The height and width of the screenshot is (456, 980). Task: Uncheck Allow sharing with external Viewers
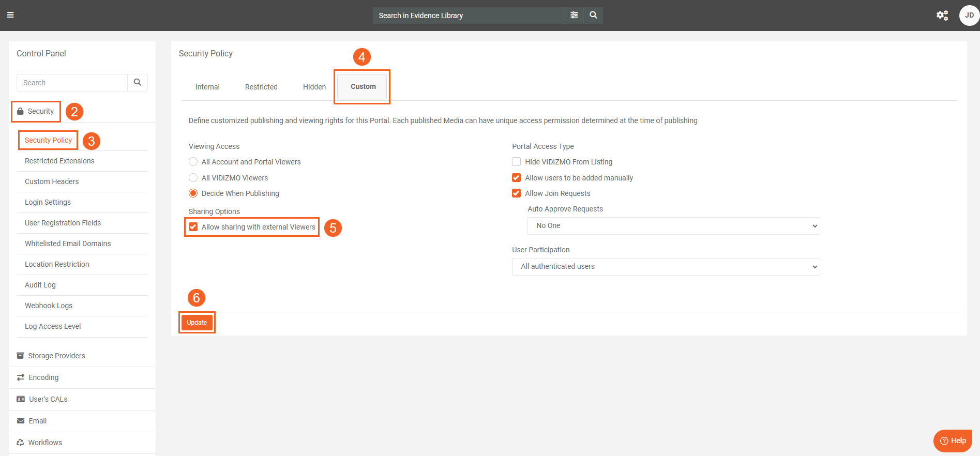(x=193, y=227)
